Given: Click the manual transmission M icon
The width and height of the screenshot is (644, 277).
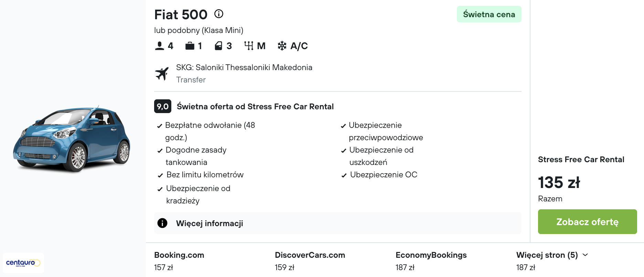Looking at the screenshot, I should [x=249, y=45].
